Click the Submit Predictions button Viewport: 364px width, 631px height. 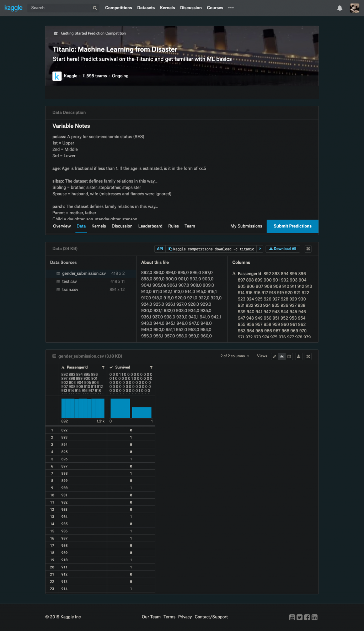(293, 226)
